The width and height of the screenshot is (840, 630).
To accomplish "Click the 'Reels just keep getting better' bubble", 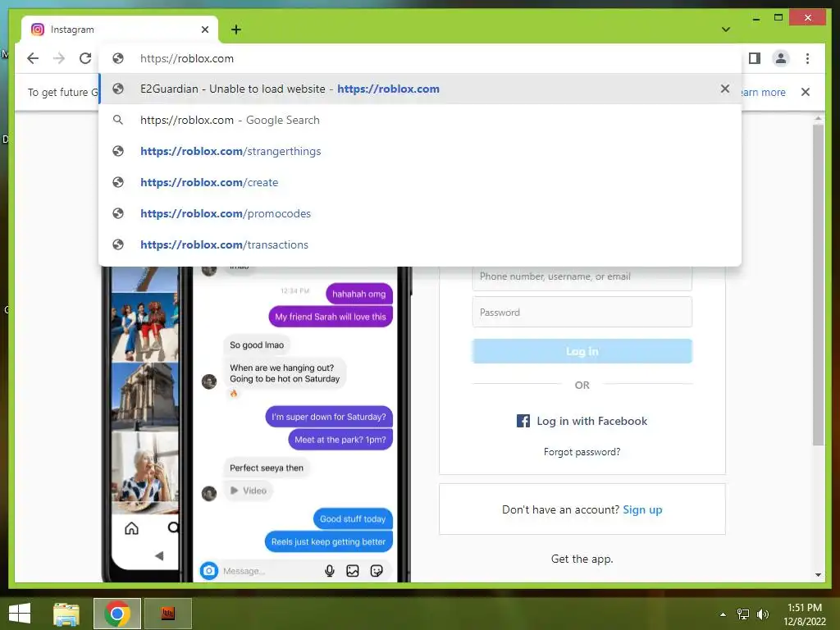I will [x=328, y=541].
